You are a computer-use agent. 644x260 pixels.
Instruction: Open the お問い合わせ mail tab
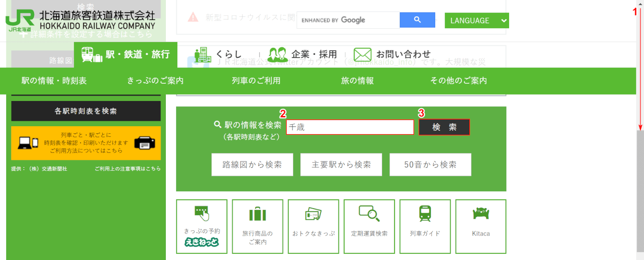(x=392, y=54)
